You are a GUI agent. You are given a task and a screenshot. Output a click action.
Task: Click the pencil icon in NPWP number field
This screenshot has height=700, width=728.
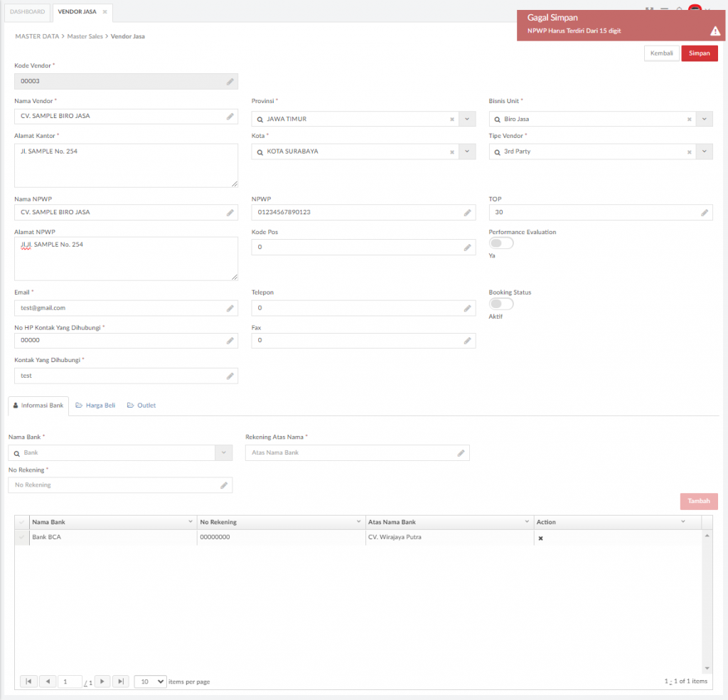pyautogui.click(x=467, y=213)
